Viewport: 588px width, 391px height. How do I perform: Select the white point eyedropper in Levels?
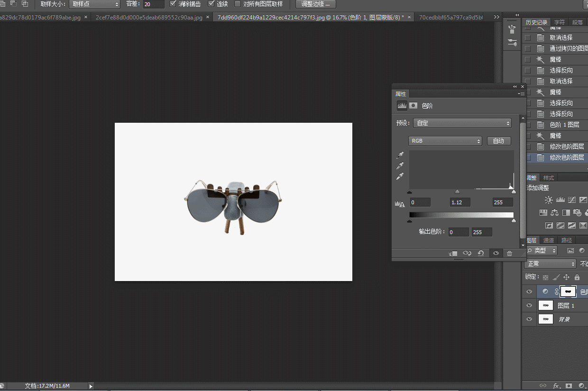tap(400, 177)
